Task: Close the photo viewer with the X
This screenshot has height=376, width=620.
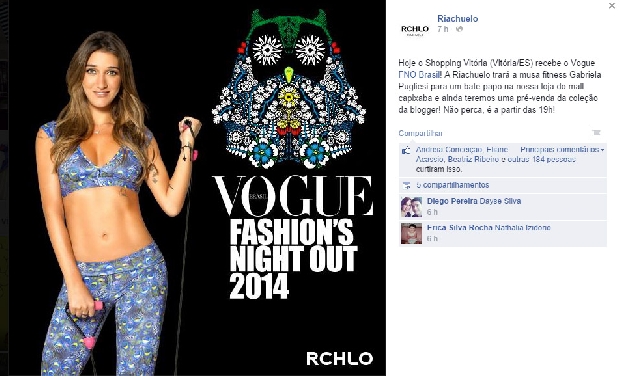Action: coord(612,6)
